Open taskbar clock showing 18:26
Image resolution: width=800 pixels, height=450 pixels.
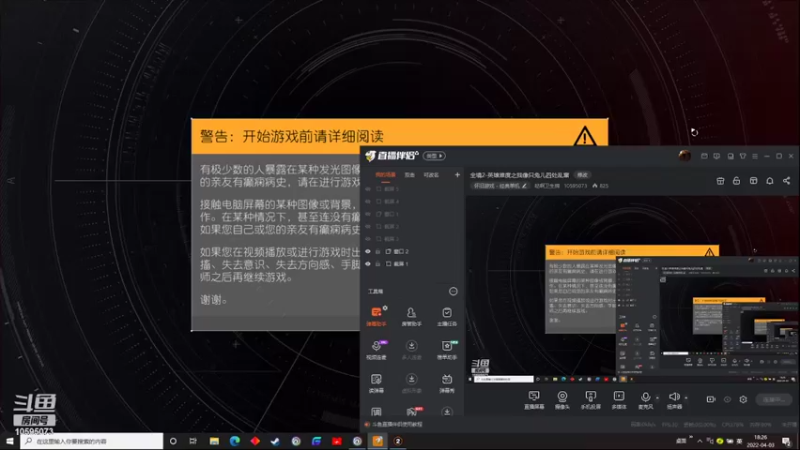coord(760,441)
